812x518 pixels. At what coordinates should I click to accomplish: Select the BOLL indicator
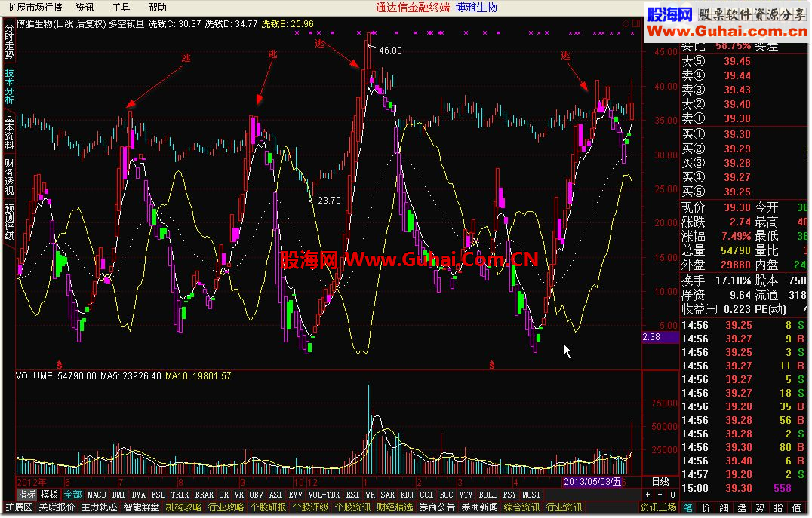tap(488, 495)
